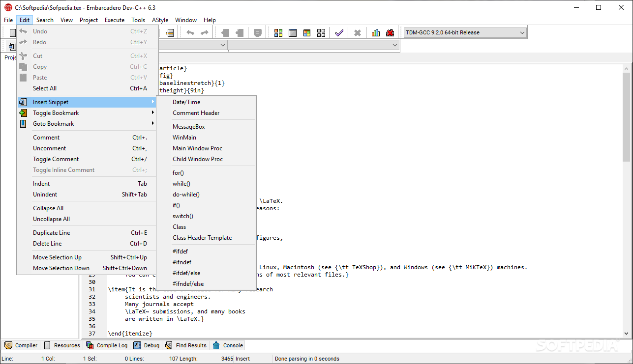This screenshot has width=633, height=364.
Task: Open the first class browser combo box
Action: (193, 45)
